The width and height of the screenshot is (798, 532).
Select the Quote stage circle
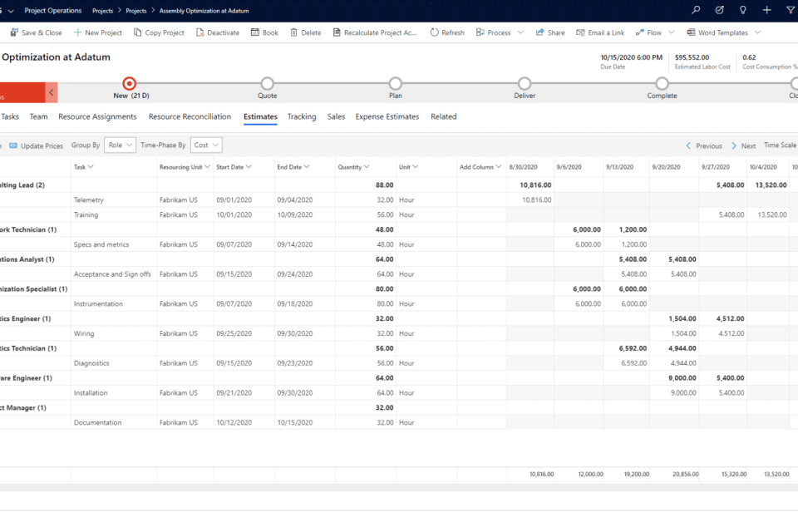267,83
